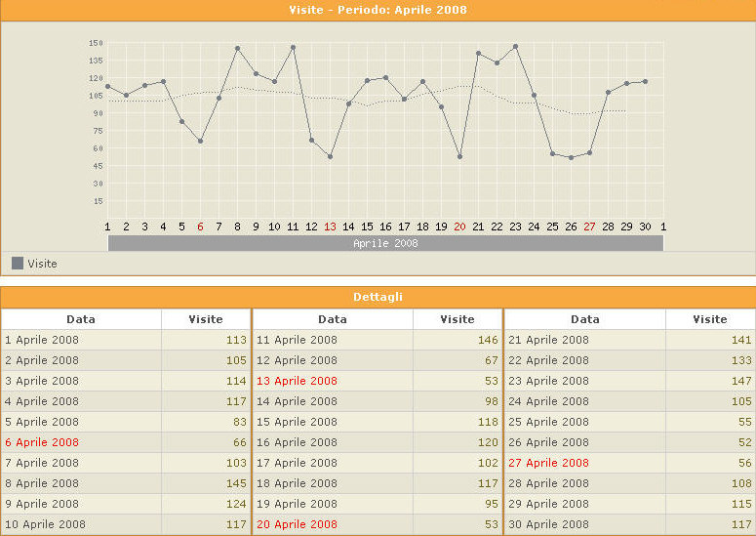Click the red axis label 20

459,227
